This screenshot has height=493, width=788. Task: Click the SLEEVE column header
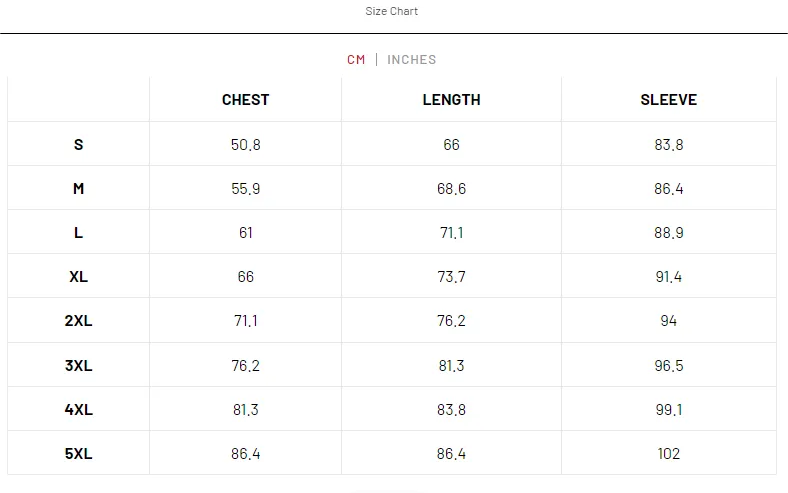669,100
